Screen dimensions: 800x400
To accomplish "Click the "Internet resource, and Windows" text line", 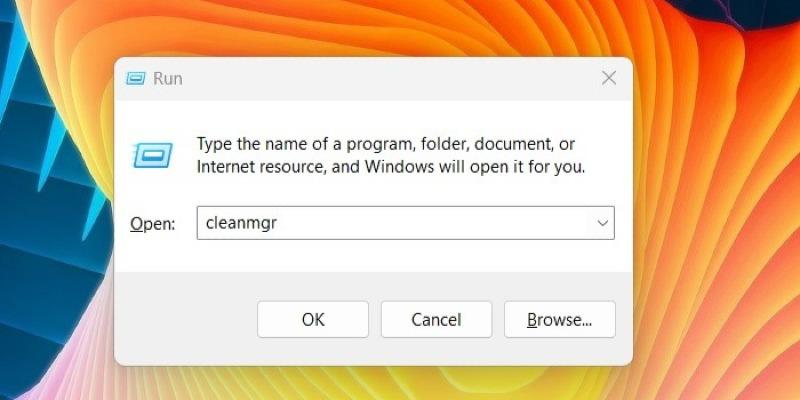I will pos(391,167).
